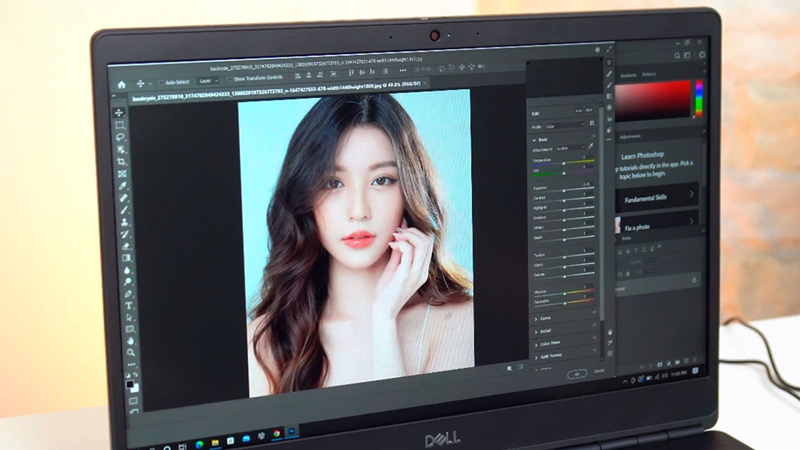Open the Layer dropdown in options bar
This screenshot has height=450, width=800.
pos(208,80)
